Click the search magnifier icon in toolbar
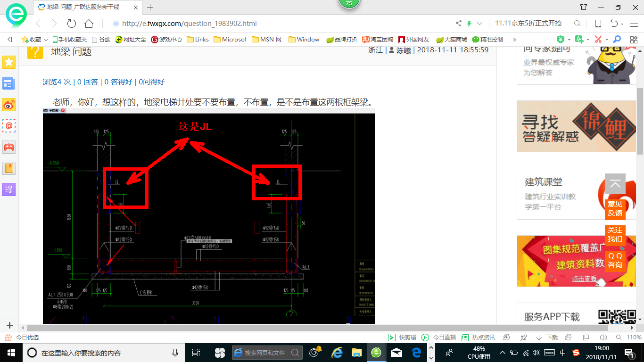644x362 pixels. coord(577,24)
